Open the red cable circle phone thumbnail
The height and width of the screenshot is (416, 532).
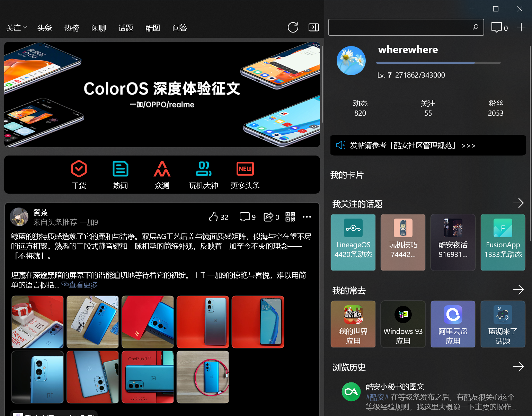point(203,377)
